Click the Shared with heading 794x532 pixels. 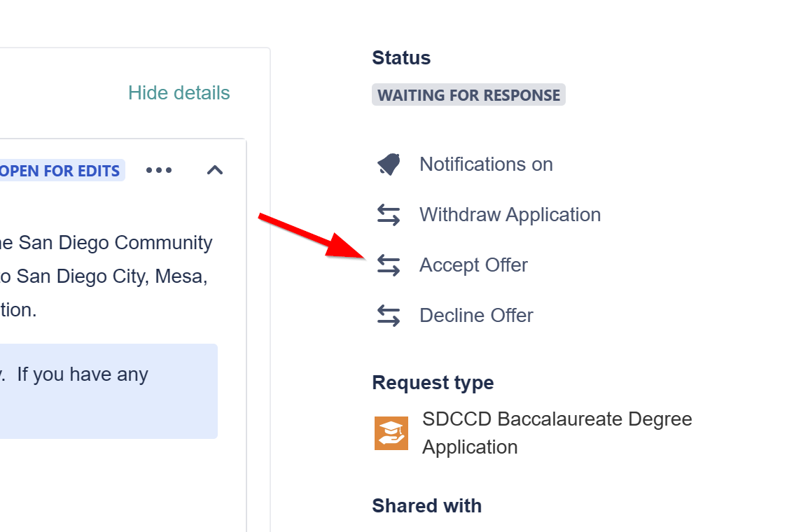pyautogui.click(x=426, y=506)
